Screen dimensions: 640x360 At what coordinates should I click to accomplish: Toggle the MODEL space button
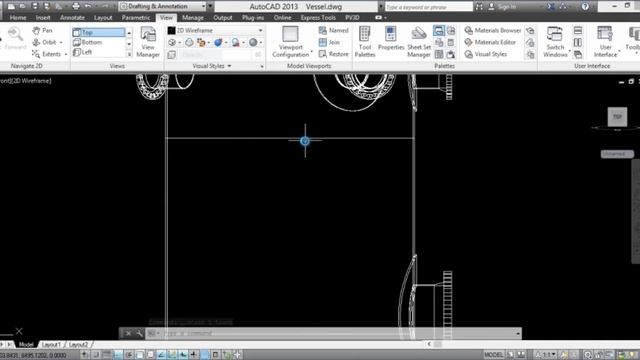[x=493, y=355]
